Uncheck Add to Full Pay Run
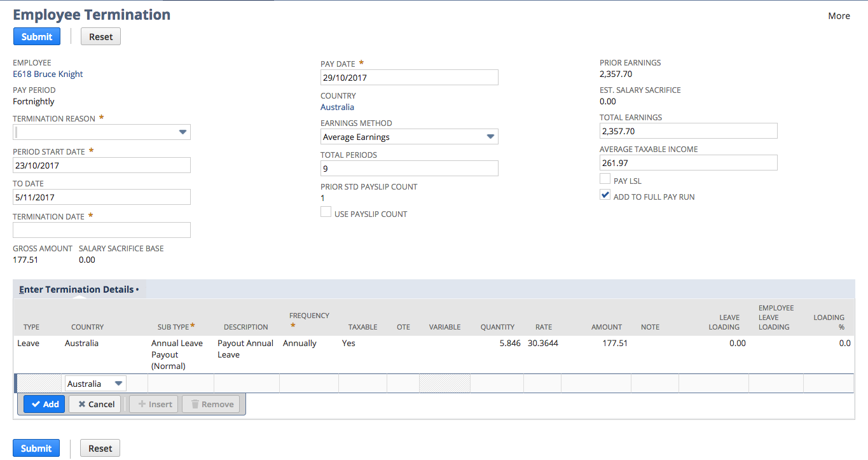This screenshot has width=868, height=460. pyautogui.click(x=605, y=194)
